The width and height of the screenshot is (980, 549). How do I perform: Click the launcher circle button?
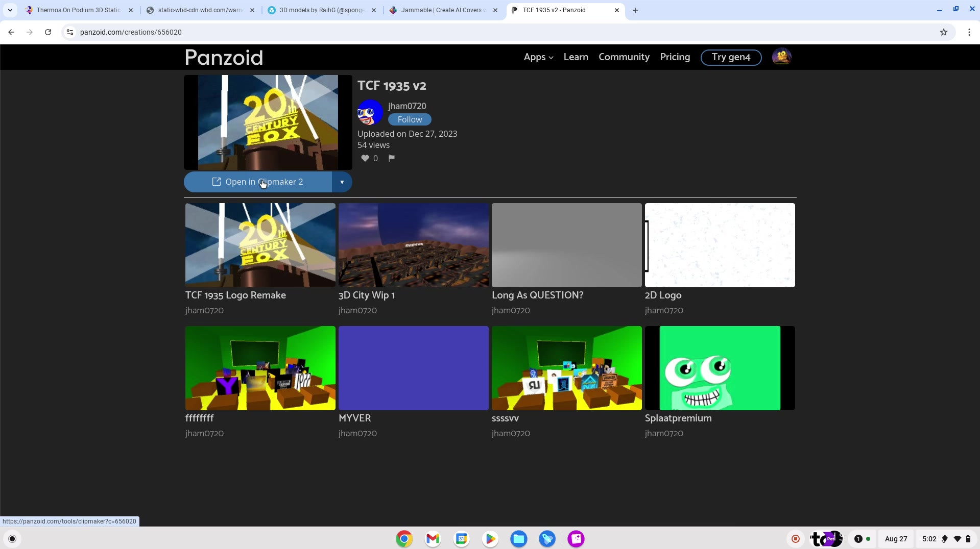click(x=12, y=539)
